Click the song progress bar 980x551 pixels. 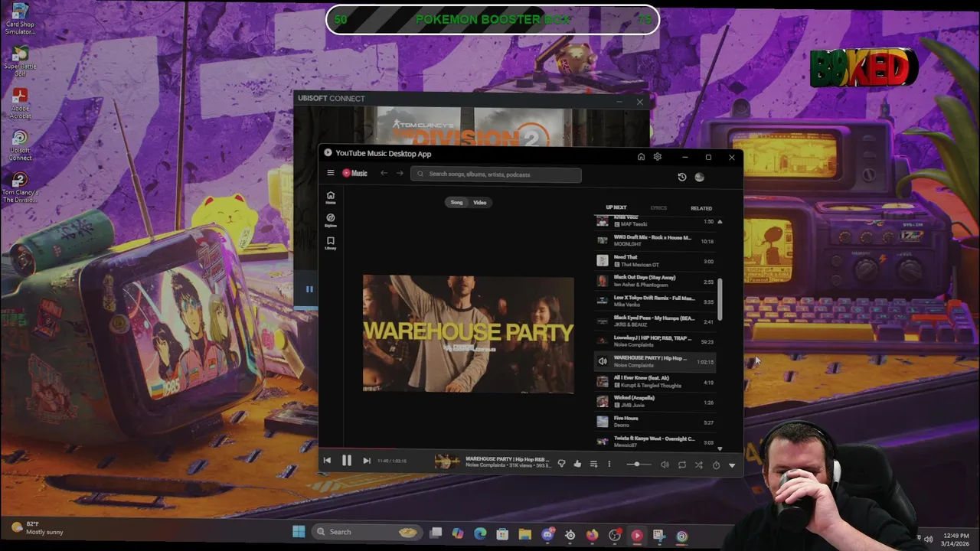[530, 449]
